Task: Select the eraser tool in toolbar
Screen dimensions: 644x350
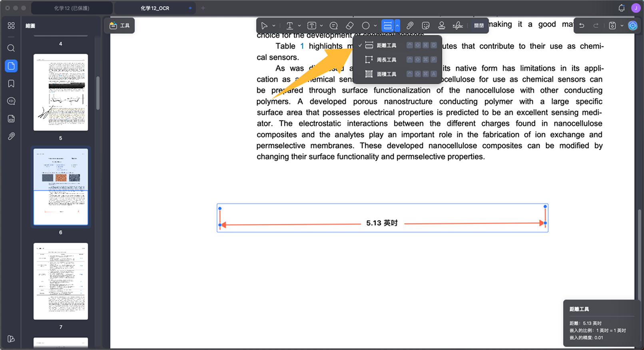Action: 349,26
